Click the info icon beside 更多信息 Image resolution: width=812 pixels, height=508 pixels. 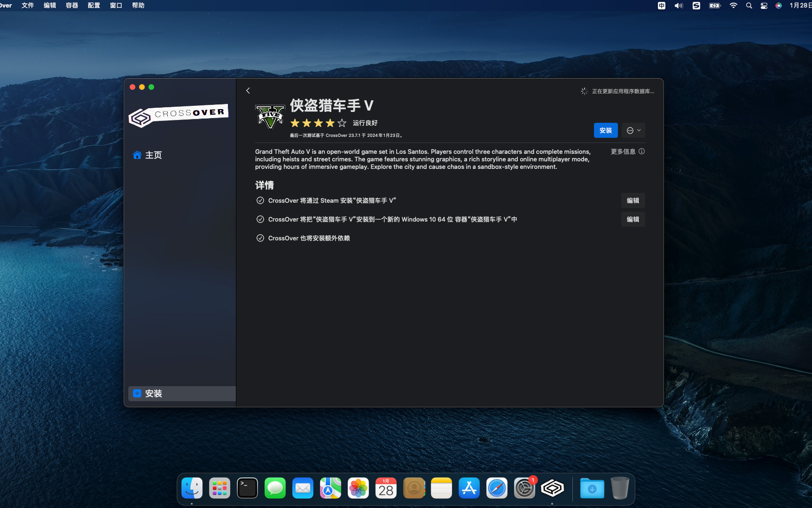tap(641, 151)
